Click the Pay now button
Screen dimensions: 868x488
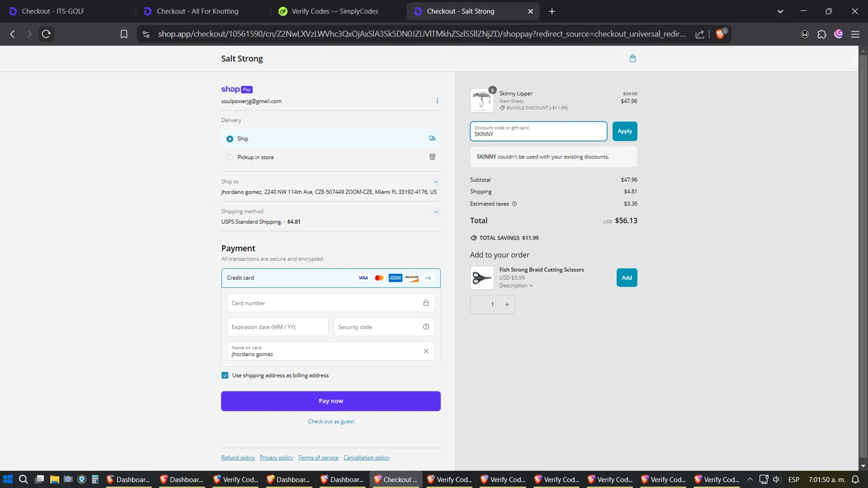coord(331,401)
